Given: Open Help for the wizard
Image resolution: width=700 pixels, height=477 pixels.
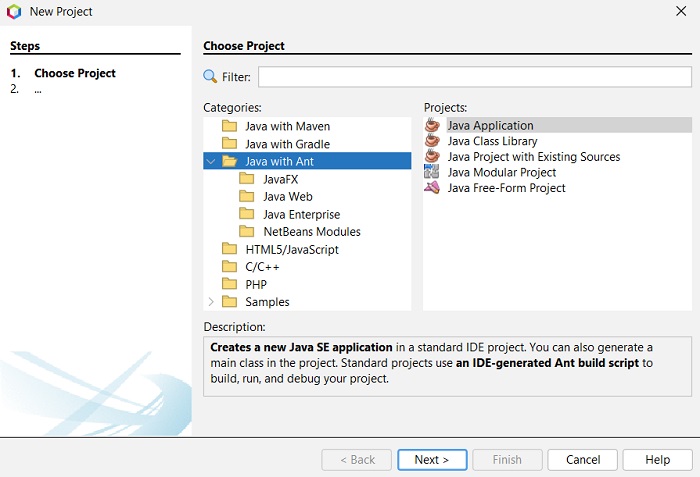Looking at the screenshot, I should [x=657, y=460].
